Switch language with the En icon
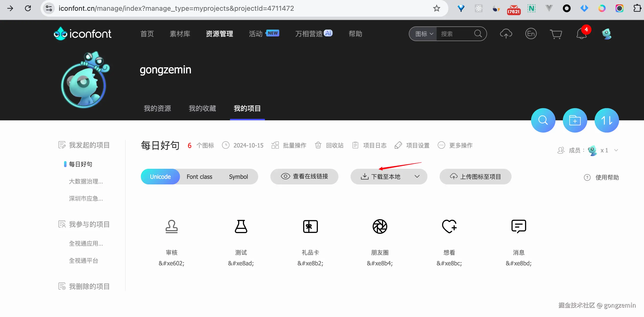The width and height of the screenshot is (644, 317). coord(531,34)
